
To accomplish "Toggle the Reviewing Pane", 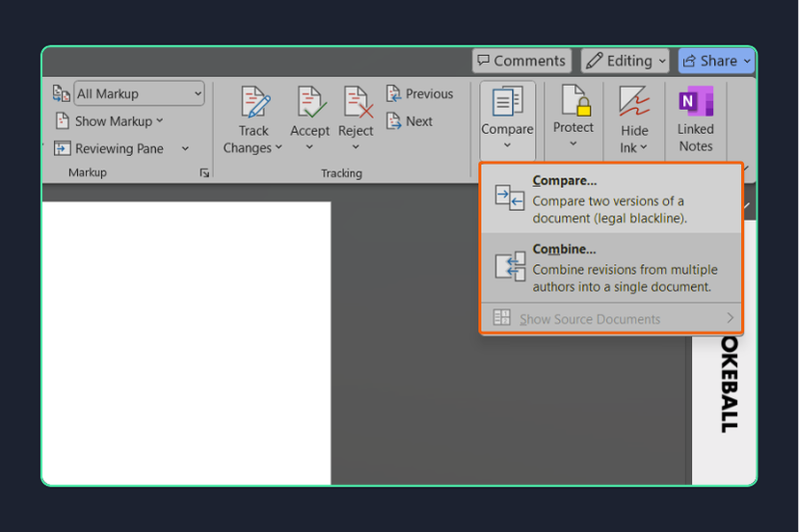I will [109, 148].
